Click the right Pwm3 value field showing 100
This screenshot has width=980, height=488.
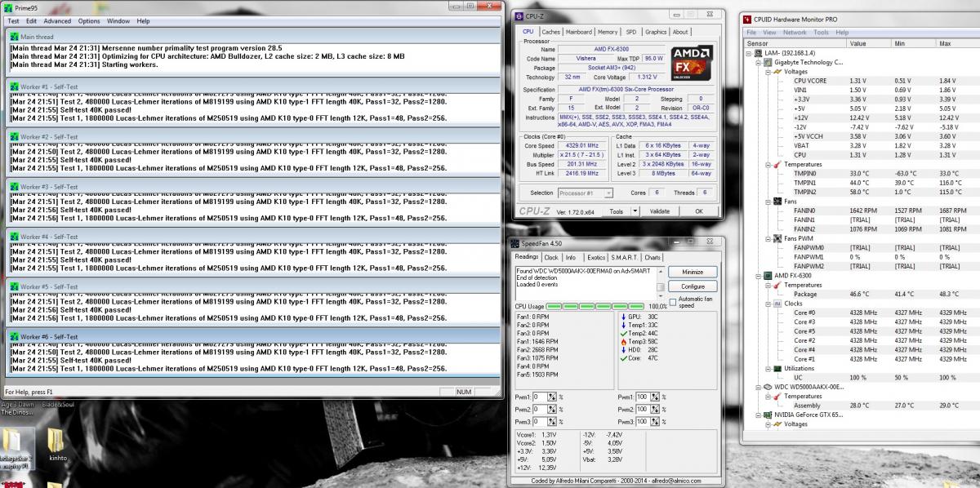644,421
